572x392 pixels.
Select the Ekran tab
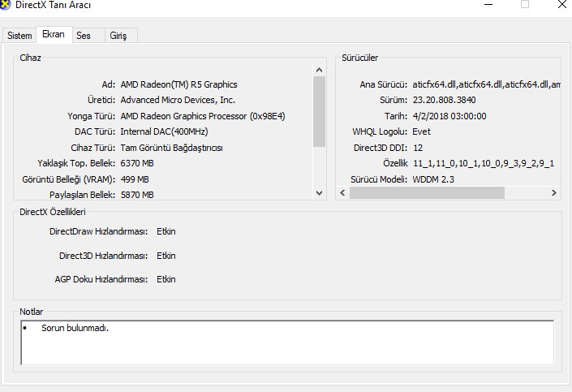(x=54, y=34)
